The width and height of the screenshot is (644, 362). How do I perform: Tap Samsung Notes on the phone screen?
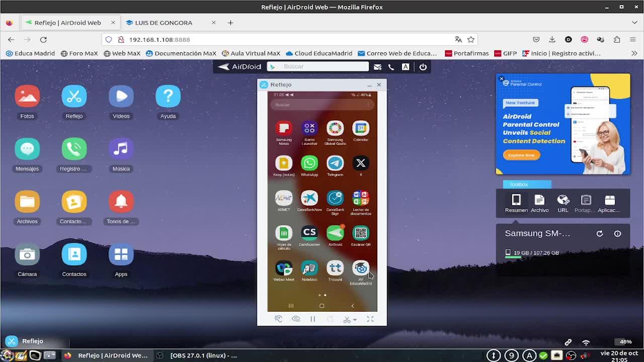tap(284, 128)
